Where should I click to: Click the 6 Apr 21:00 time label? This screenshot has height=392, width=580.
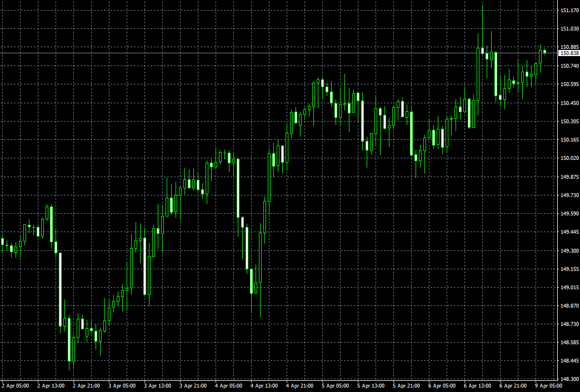pyautogui.click(x=513, y=386)
